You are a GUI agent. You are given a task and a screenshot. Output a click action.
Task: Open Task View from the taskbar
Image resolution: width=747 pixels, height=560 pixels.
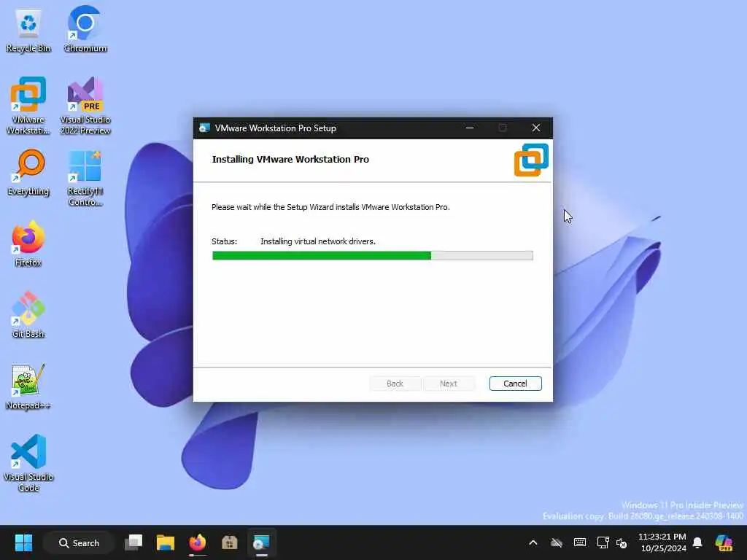coord(133,542)
